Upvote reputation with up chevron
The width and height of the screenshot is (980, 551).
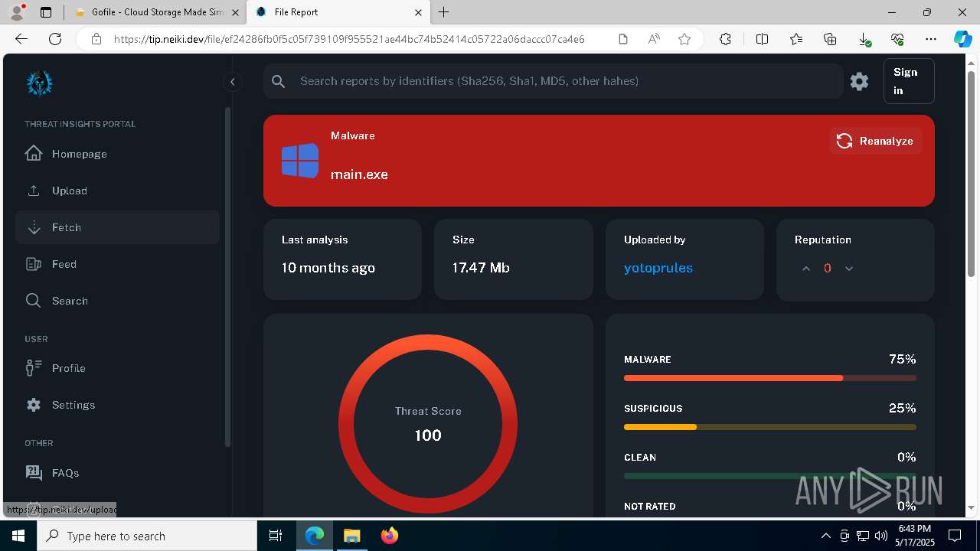pyautogui.click(x=806, y=269)
